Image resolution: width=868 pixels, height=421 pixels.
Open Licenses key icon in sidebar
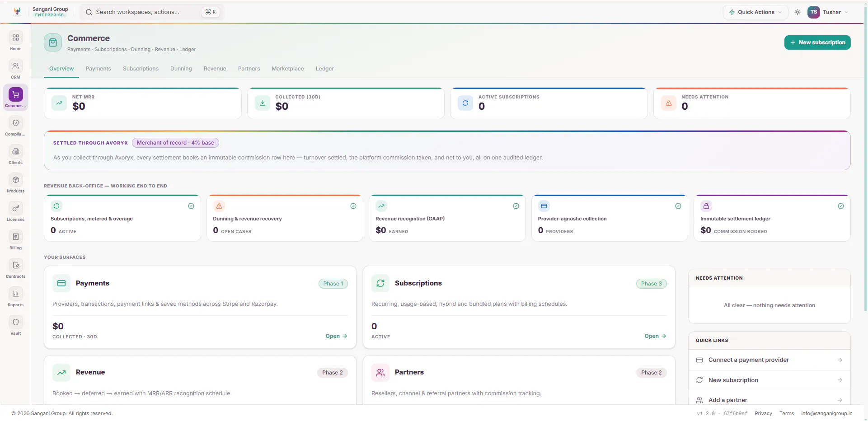point(16,208)
